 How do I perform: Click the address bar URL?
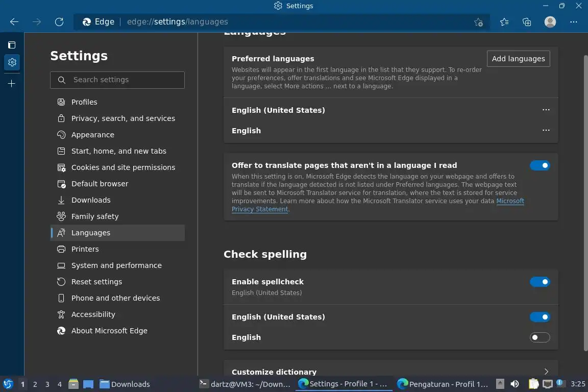pos(178,22)
